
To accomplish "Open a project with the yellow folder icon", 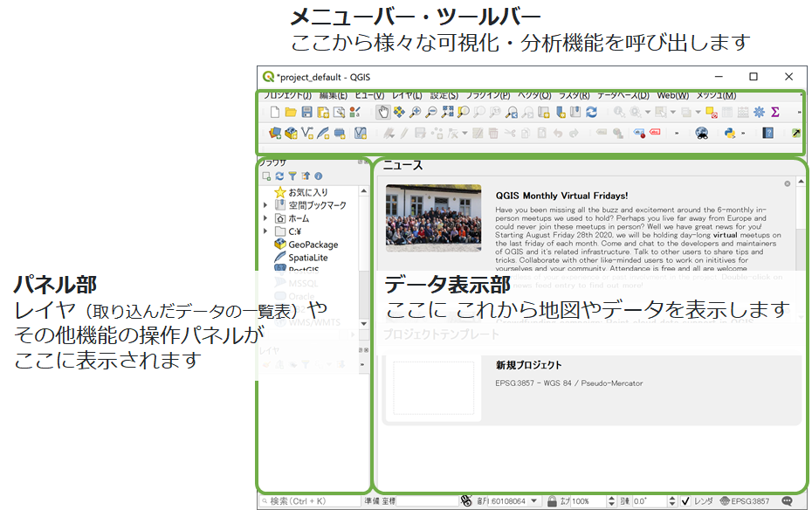I will (x=291, y=112).
